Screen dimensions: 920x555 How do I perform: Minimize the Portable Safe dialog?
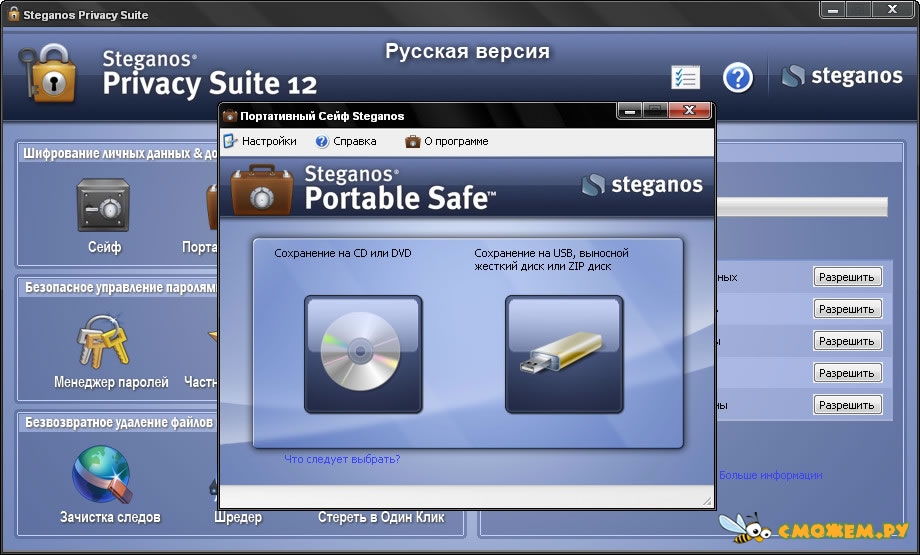coord(630,110)
